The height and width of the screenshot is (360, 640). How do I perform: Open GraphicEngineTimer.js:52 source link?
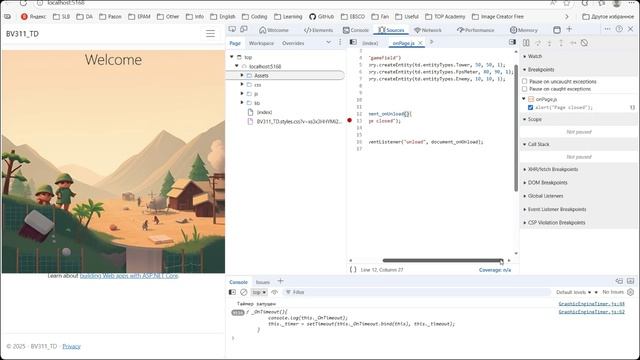(591, 312)
